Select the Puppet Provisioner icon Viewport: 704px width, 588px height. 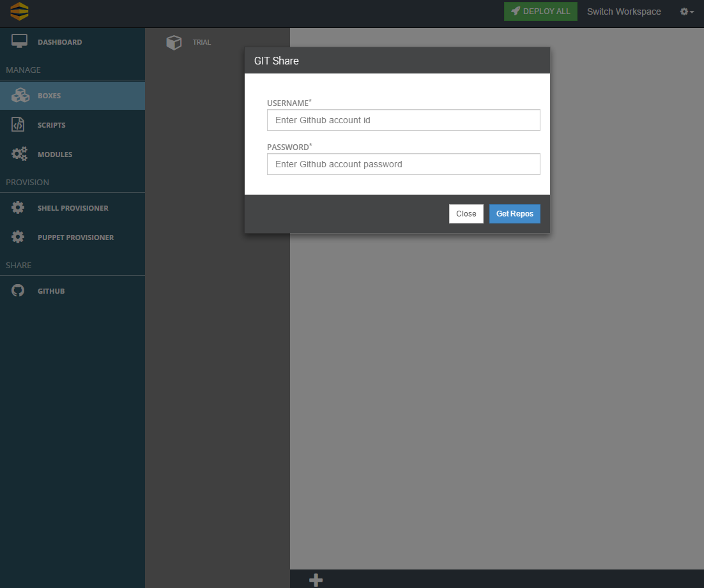click(x=19, y=237)
